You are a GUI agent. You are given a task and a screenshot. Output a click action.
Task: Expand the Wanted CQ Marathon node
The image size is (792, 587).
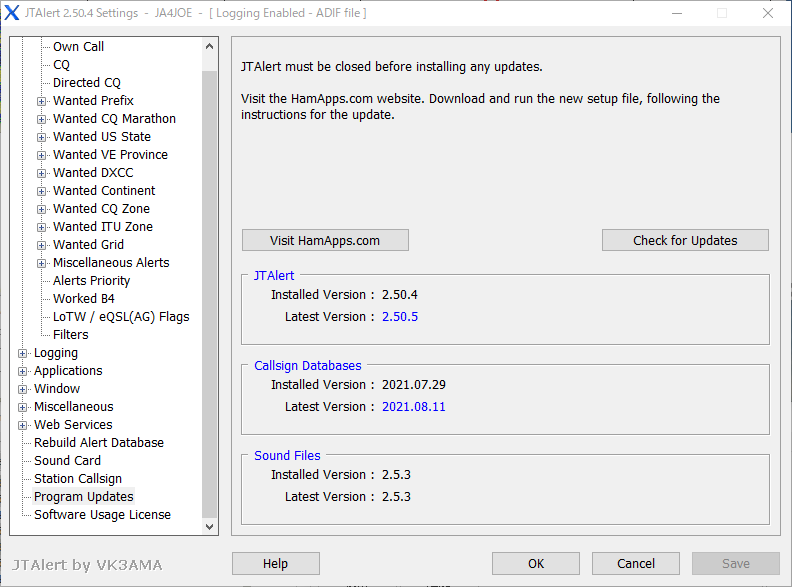click(42, 119)
